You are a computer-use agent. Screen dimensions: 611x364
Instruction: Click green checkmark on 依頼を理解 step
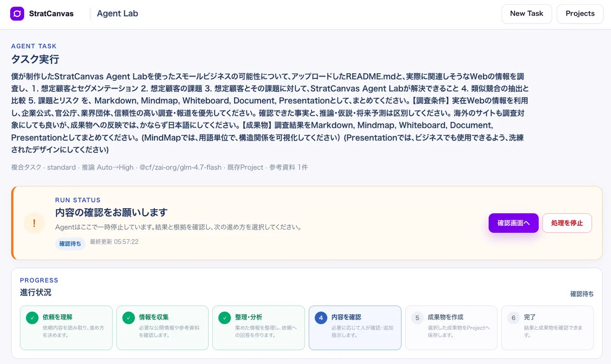point(32,318)
